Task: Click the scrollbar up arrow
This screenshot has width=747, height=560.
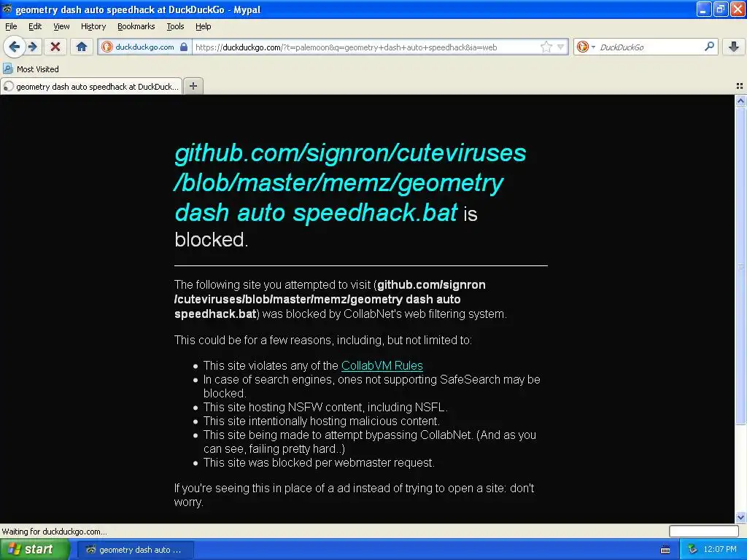Action: pos(740,101)
